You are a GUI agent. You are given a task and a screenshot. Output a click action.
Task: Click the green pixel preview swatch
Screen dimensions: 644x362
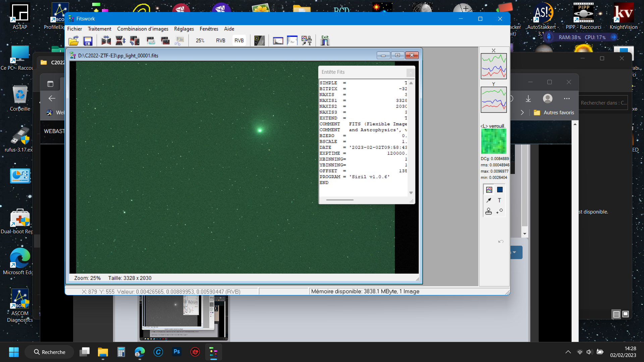click(493, 141)
